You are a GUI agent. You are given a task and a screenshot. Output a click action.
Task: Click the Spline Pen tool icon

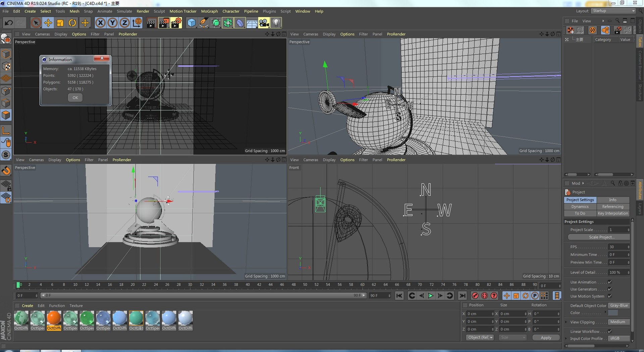coord(204,23)
